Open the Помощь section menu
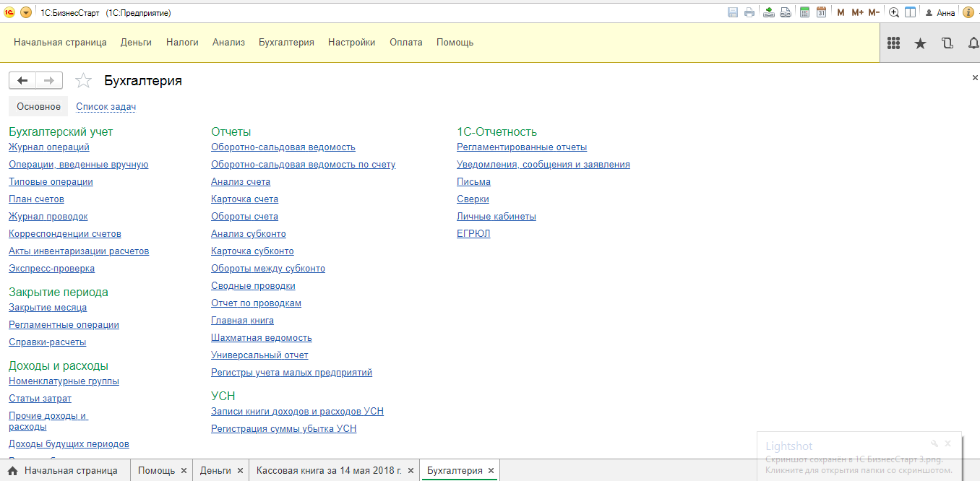This screenshot has height=481, width=980. [455, 42]
